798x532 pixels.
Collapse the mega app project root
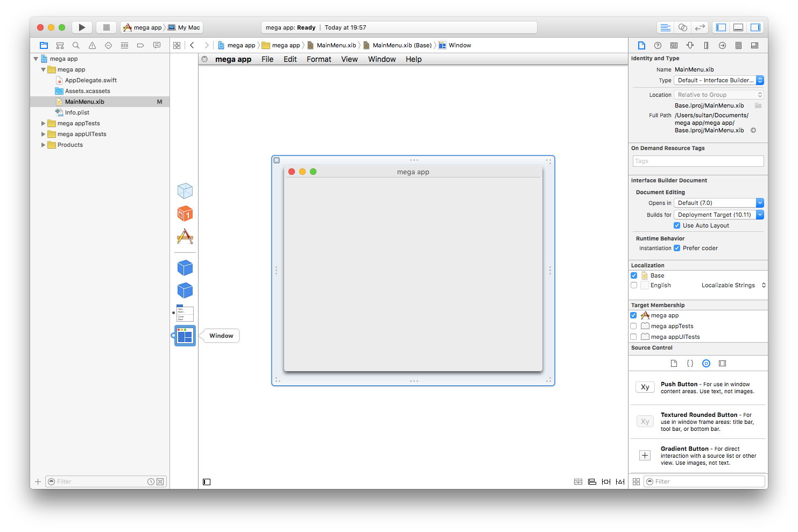[x=36, y=59]
